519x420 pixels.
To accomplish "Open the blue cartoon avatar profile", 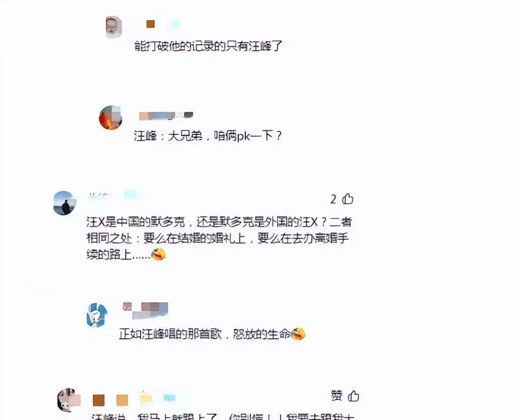I will click(x=97, y=315).
